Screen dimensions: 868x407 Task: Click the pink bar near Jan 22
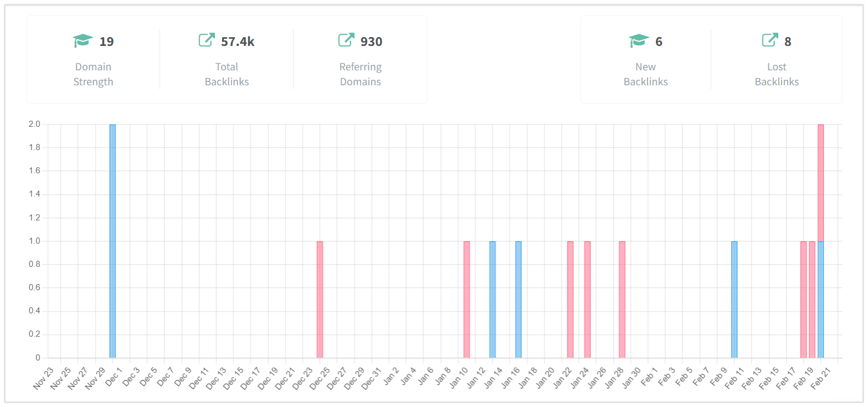tap(570, 299)
